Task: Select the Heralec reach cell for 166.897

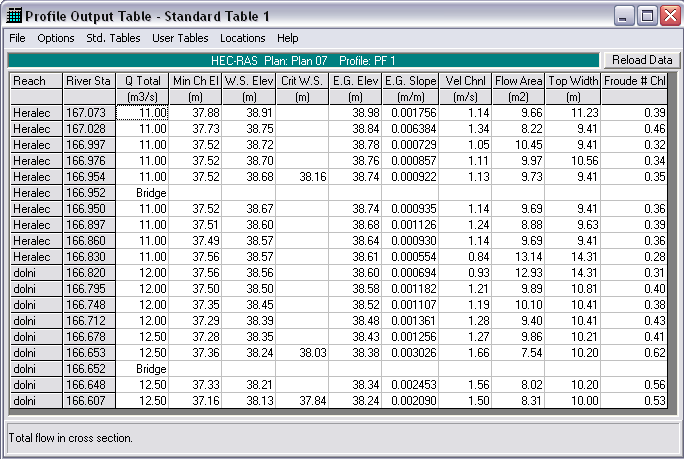Action: click(36, 225)
